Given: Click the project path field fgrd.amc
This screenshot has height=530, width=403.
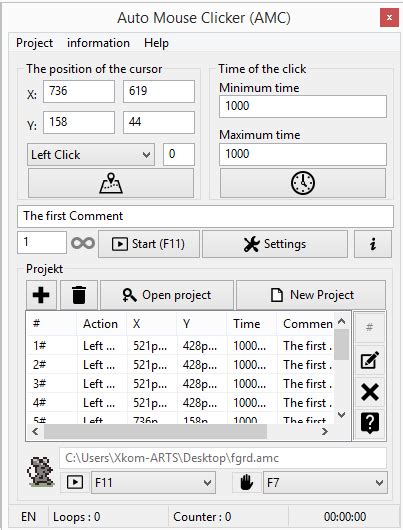Looking at the screenshot, I should (223, 458).
